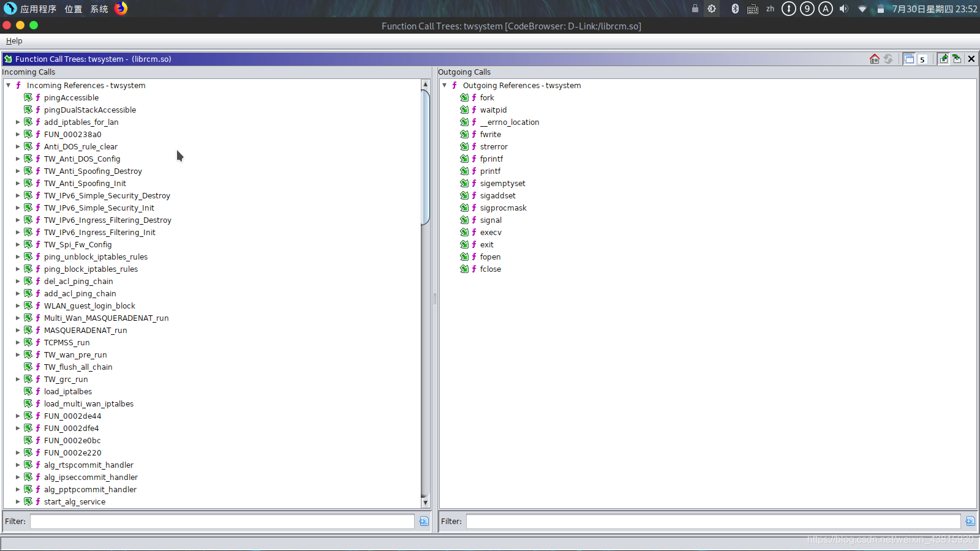Expand the start_alg_service node

point(18,501)
